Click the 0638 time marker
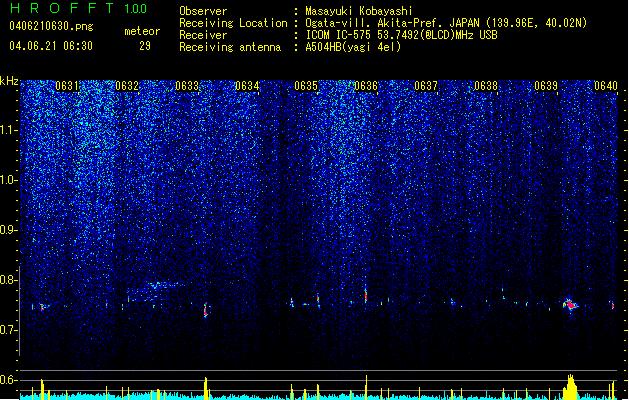 [x=486, y=86]
